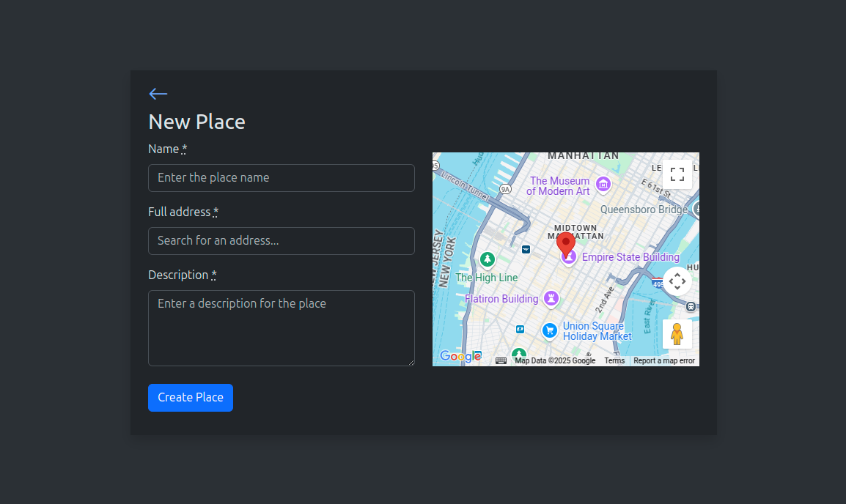
Task: Click The High Line text label
Action: tap(486, 278)
